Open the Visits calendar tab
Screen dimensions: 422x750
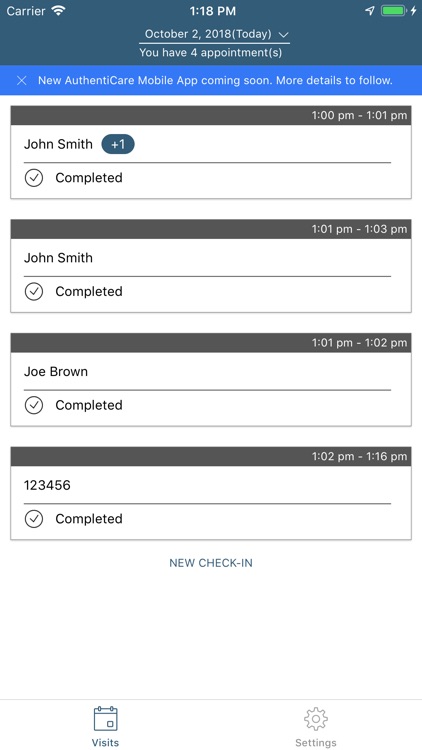[105, 726]
